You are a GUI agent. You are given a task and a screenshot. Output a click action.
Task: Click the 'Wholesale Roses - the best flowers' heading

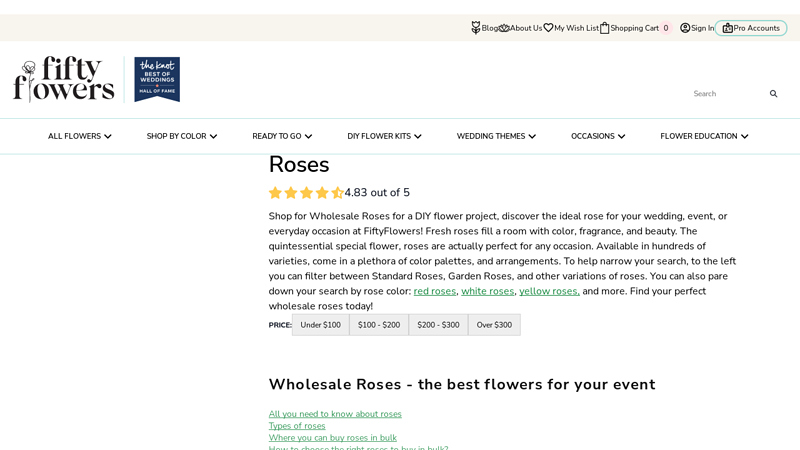pyautogui.click(x=462, y=384)
